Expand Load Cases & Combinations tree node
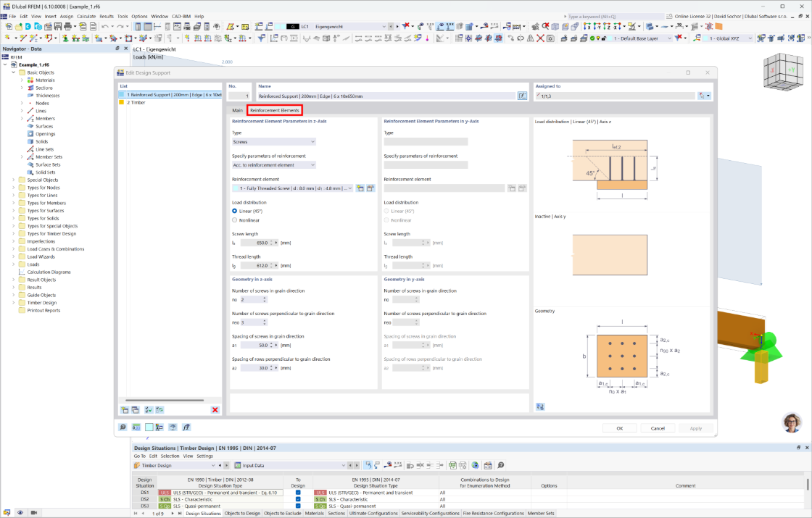This screenshot has width=812, height=518. [x=14, y=249]
